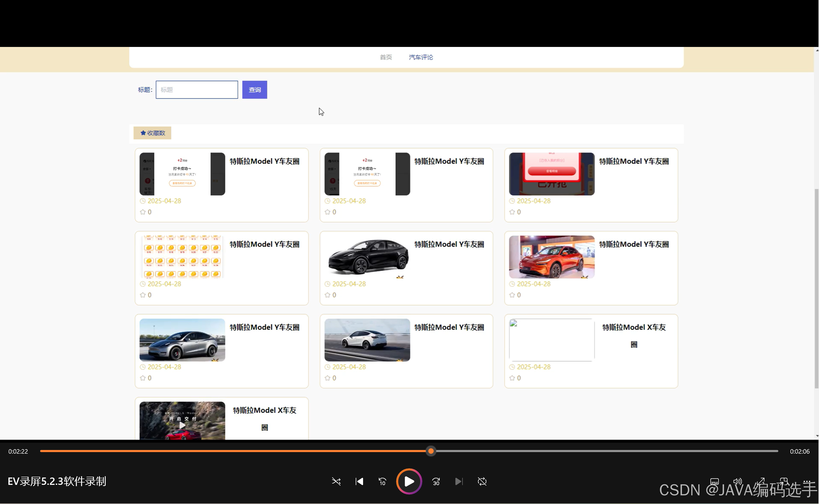The width and height of the screenshot is (819, 504).
Task: Go to the next track
Action: pos(459,481)
